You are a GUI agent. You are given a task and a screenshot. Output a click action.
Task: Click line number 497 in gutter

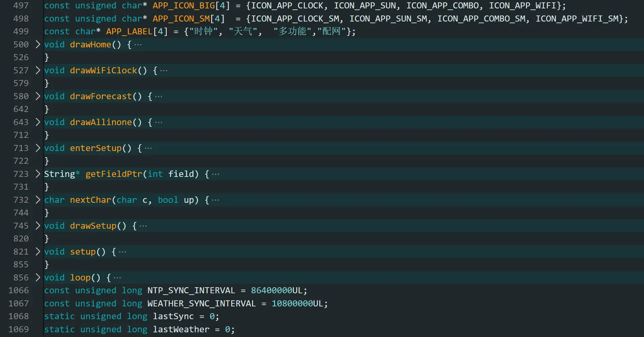pos(21,6)
